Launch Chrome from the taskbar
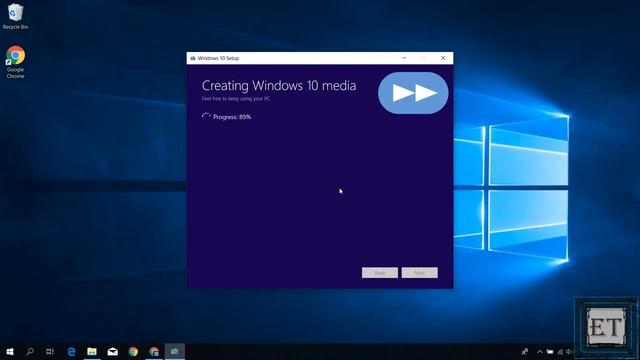Viewport: 640px width, 360px height. [133, 351]
